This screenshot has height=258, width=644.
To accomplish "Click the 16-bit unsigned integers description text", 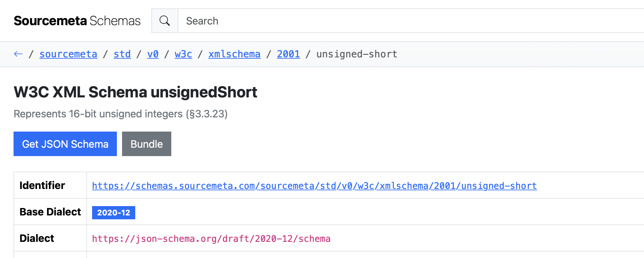I will (x=121, y=114).
